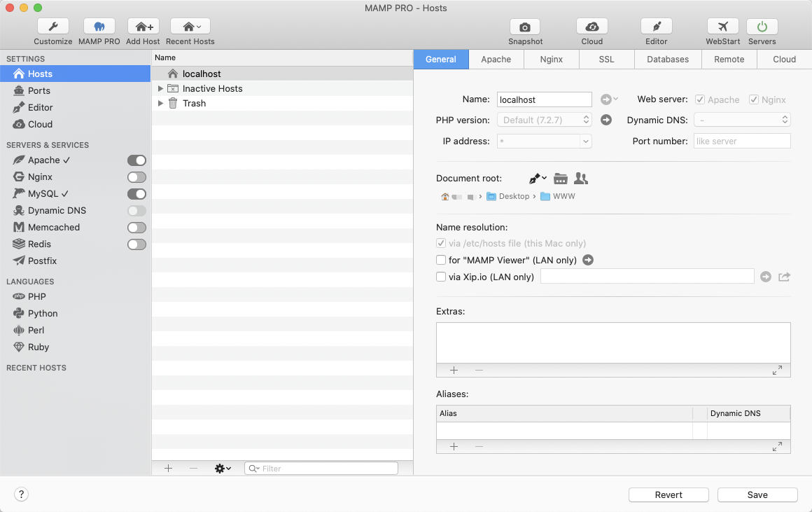Open help with the question mark button

click(21, 494)
